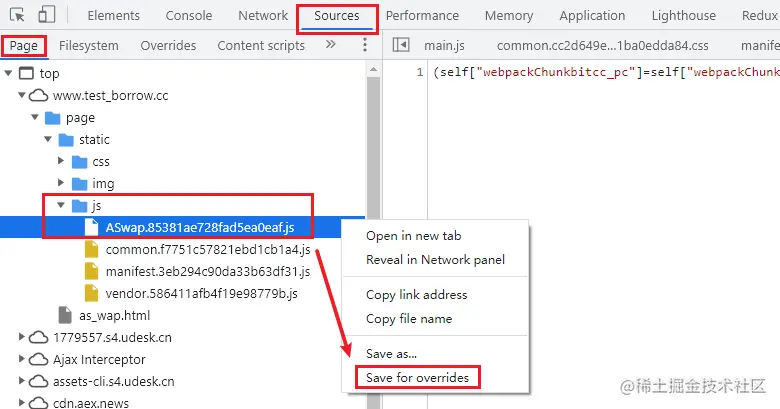Viewport: 780px width, 409px height.
Task: Select the static folder icon
Action: [66, 140]
